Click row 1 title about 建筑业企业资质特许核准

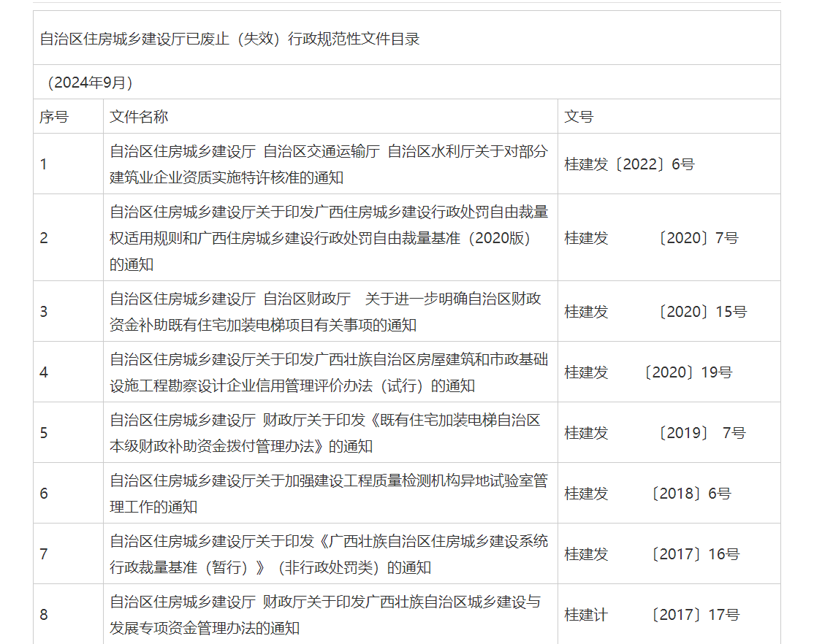(329, 164)
